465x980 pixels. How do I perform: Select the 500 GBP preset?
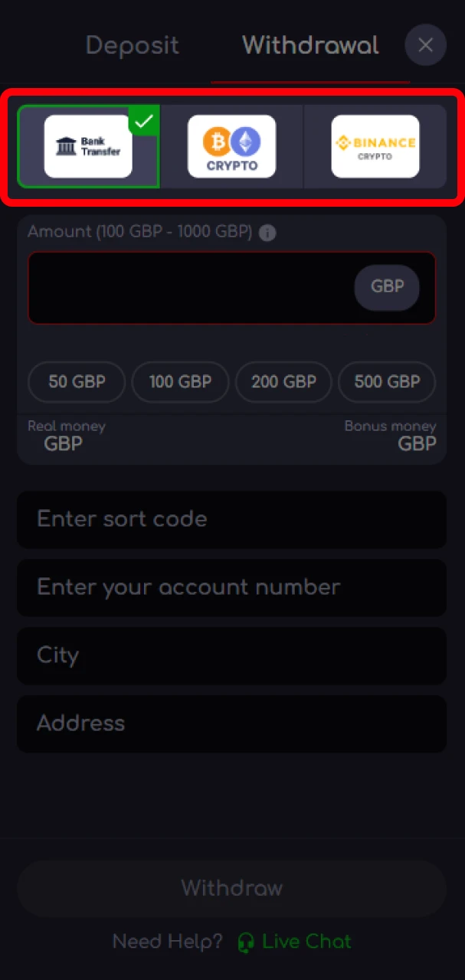click(x=386, y=382)
